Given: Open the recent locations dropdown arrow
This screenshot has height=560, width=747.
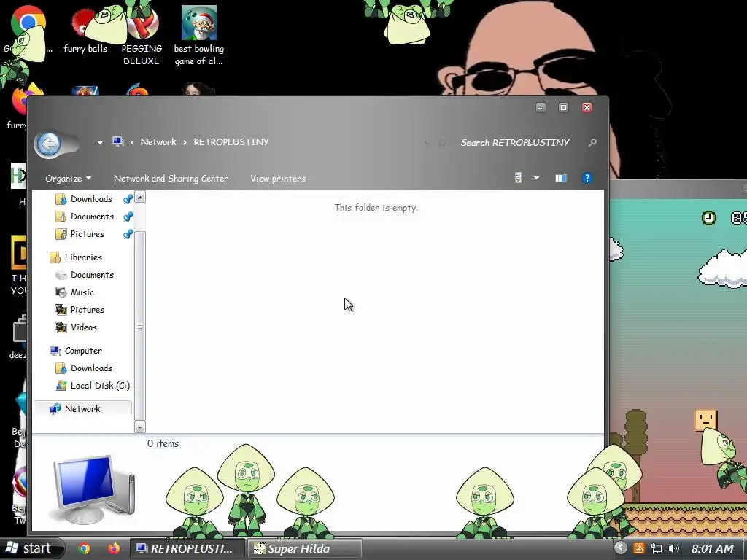Looking at the screenshot, I should [x=100, y=142].
